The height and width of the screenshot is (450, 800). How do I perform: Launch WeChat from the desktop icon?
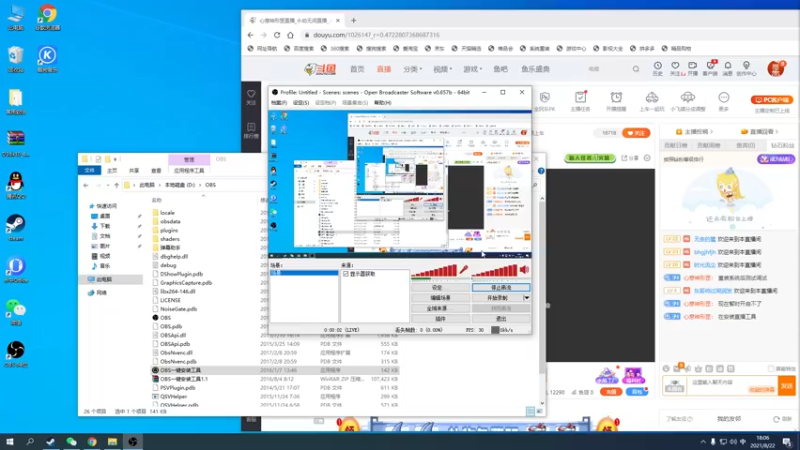click(x=16, y=312)
